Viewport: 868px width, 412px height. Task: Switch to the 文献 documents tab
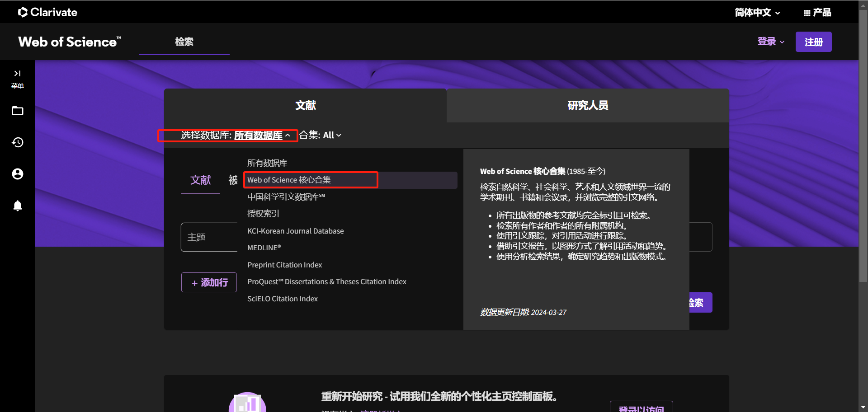point(305,105)
